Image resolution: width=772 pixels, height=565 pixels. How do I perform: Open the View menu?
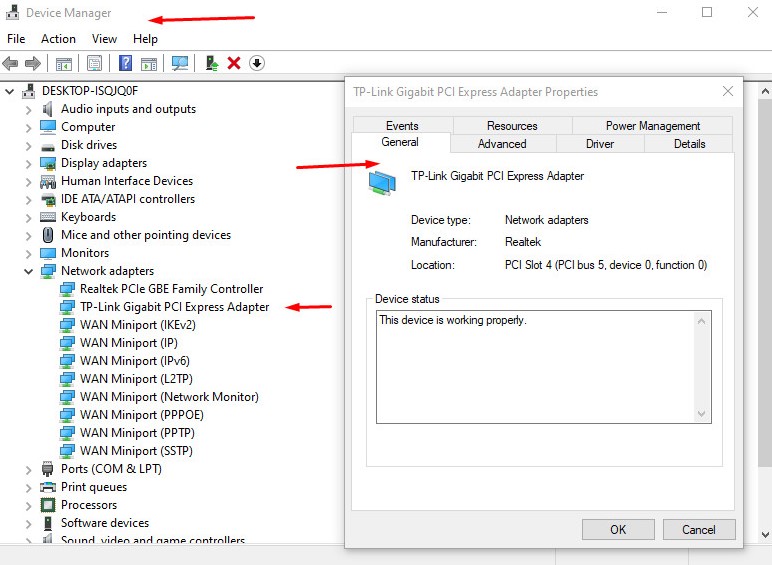[104, 39]
